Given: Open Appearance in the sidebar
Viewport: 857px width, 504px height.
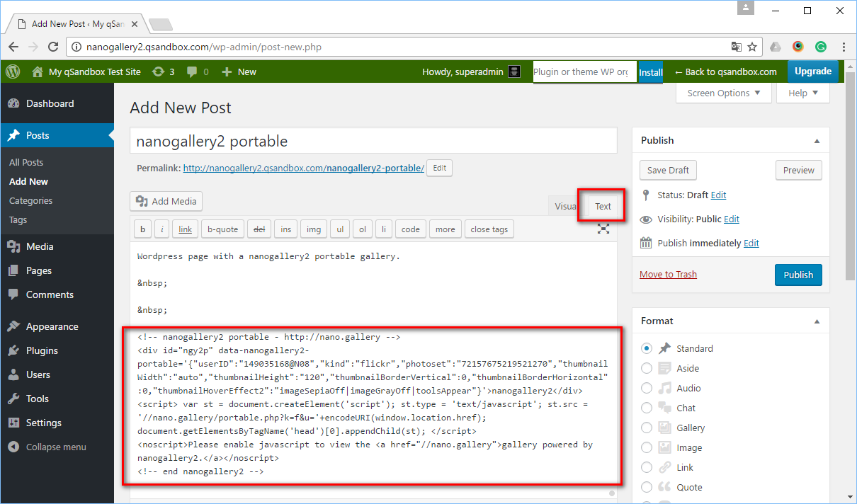Looking at the screenshot, I should pyautogui.click(x=57, y=326).
